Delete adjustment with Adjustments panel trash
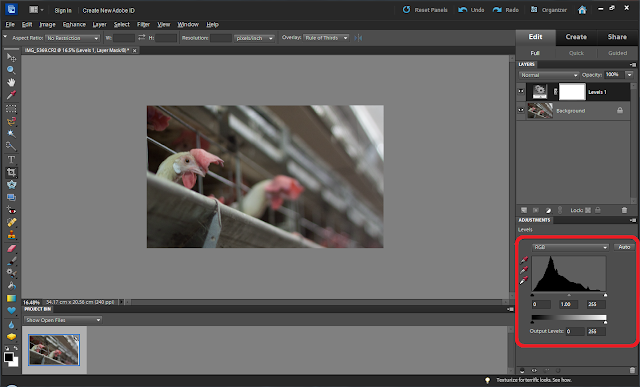Image resolution: width=640 pixels, height=387 pixels. (632, 370)
